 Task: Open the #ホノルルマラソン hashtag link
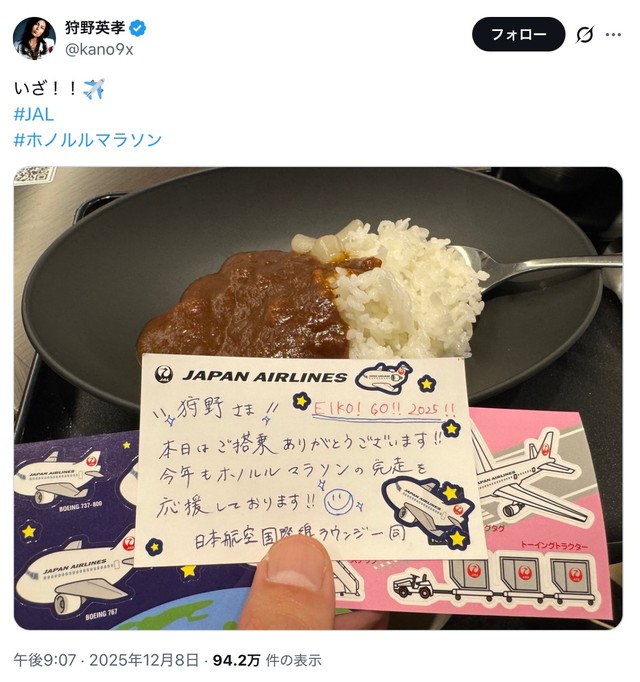pos(88,140)
